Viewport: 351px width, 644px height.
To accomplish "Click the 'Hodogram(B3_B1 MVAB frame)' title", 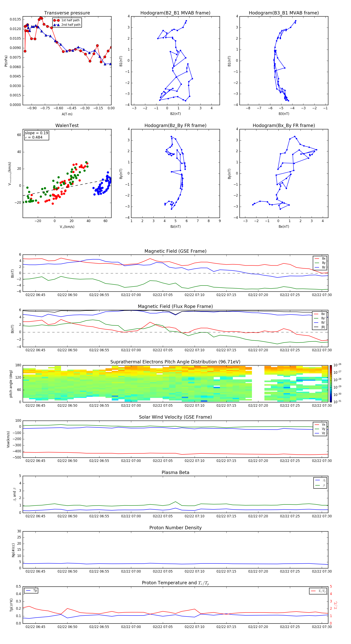I will coord(284,13).
